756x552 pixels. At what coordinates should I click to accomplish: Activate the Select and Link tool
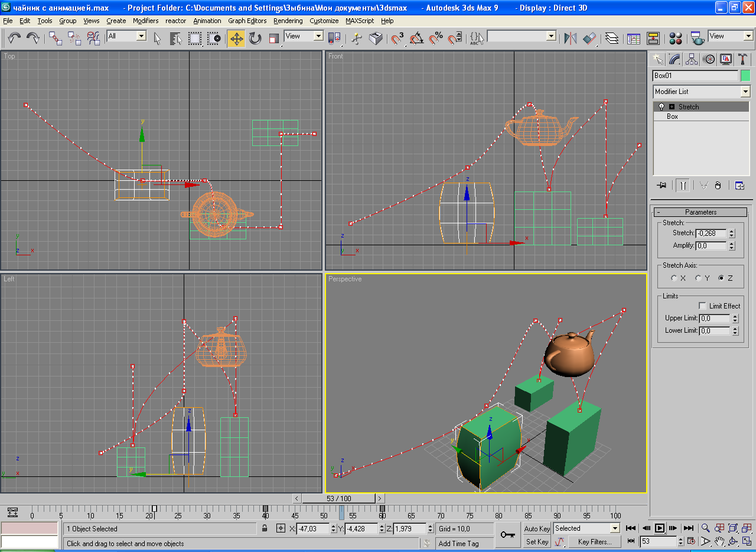56,38
